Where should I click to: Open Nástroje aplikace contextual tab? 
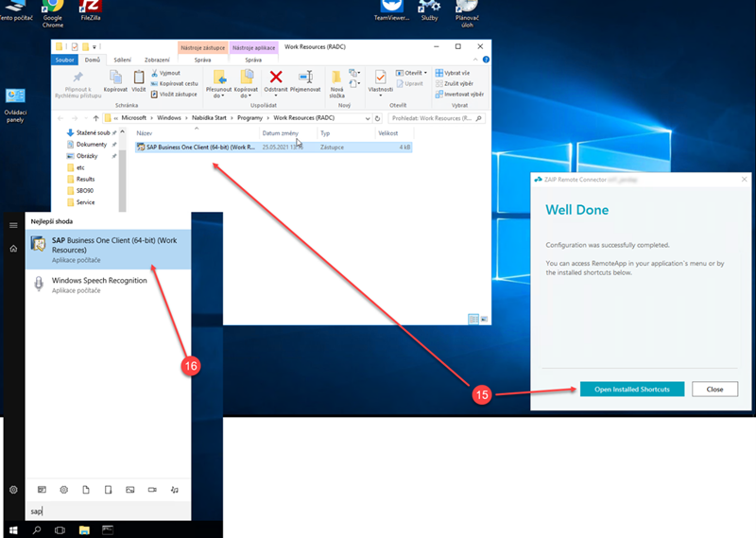[253, 47]
